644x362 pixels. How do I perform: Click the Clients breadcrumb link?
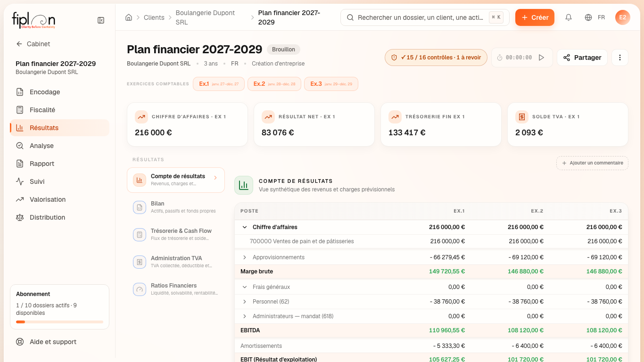154,17
